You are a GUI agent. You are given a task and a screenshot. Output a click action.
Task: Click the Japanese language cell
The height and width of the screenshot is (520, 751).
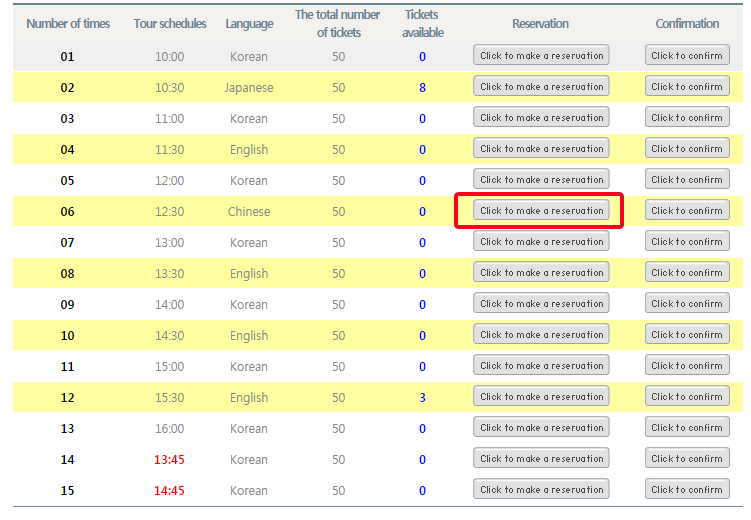click(249, 88)
